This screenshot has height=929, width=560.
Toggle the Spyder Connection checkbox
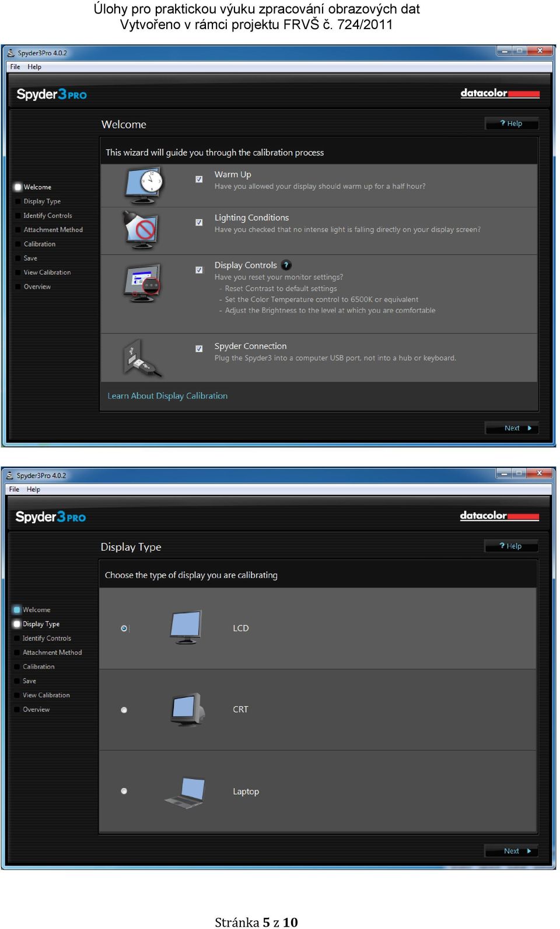point(199,348)
